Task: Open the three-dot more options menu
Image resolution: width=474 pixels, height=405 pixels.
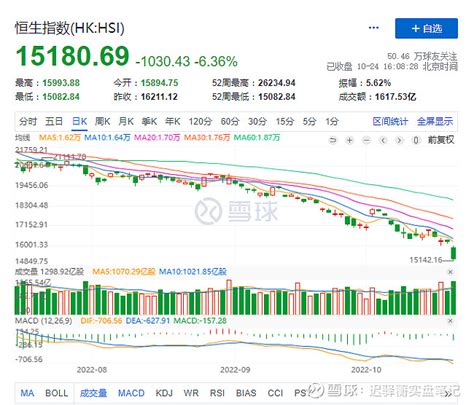Action: pyautogui.click(x=373, y=28)
